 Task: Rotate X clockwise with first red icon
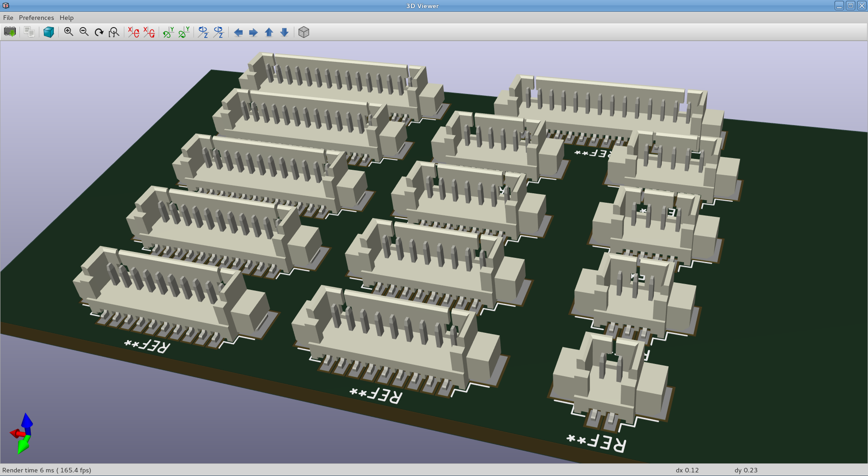point(133,32)
